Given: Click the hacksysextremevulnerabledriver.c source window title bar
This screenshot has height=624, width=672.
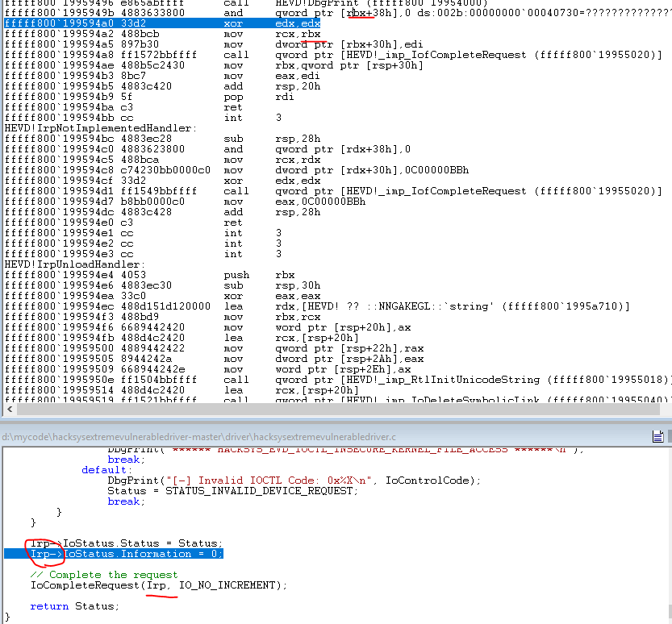Looking at the screenshot, I should 323,436.
